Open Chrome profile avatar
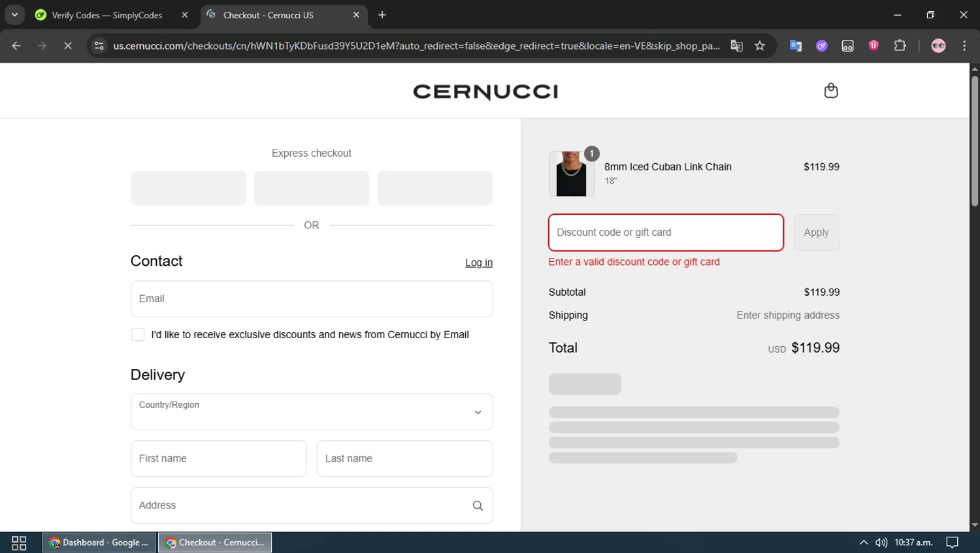The width and height of the screenshot is (980, 553). point(938,46)
